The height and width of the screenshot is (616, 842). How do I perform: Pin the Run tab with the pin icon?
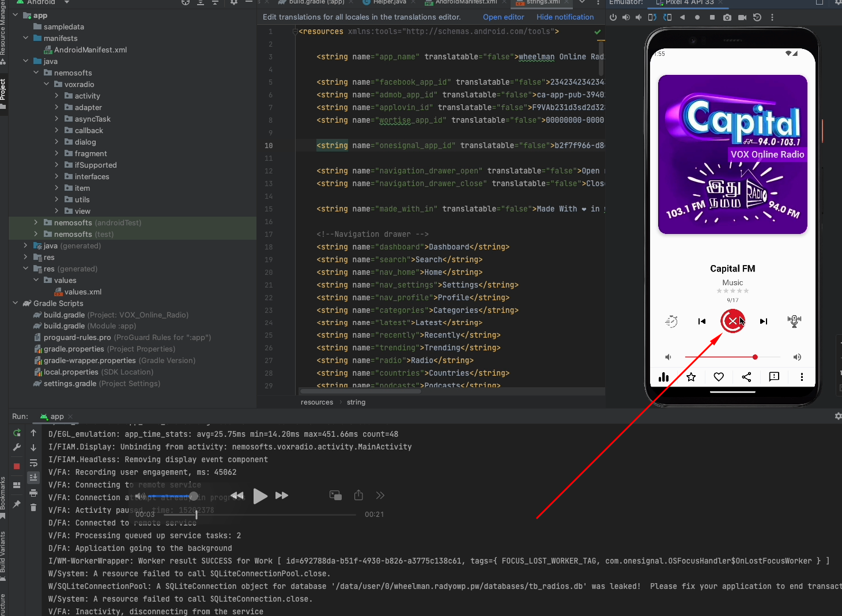point(17,504)
